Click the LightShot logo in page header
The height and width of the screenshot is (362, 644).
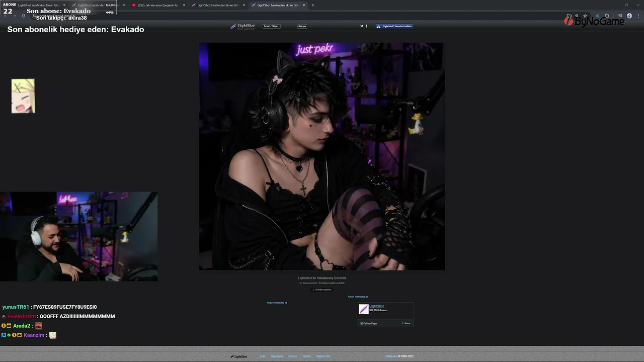pyautogui.click(x=243, y=26)
